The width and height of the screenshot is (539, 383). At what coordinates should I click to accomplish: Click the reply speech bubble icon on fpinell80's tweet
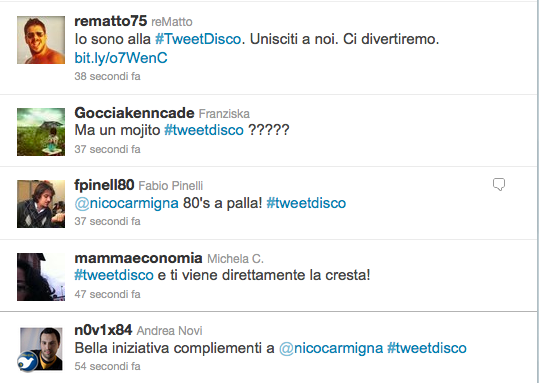[499, 185]
